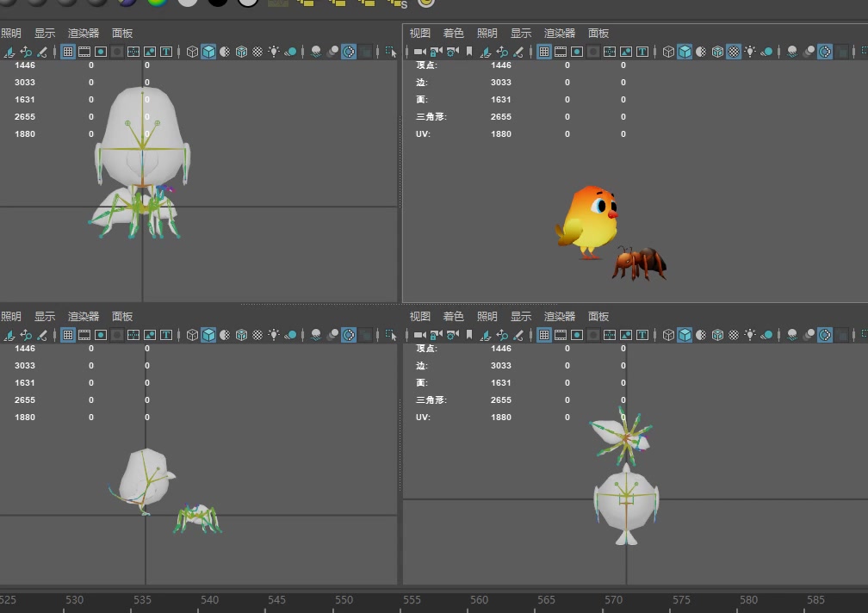Click resolution gate icon in bottom-right panel

coord(577,335)
